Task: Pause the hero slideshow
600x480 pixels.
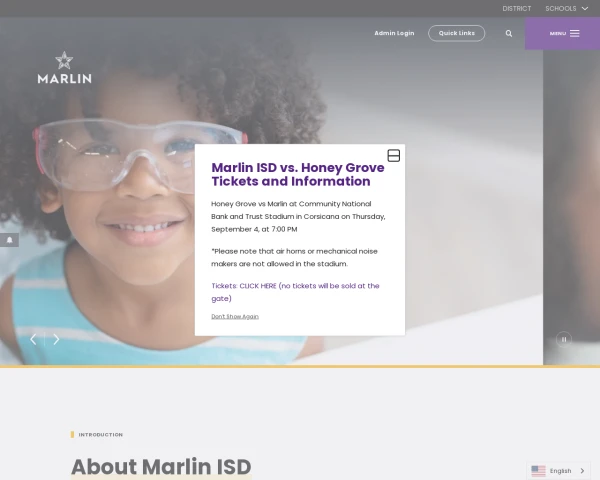Action: pyautogui.click(x=564, y=339)
